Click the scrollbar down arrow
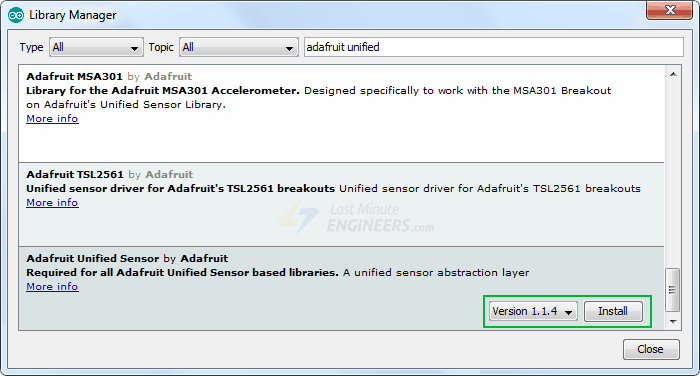Image resolution: width=700 pixels, height=376 pixels. coord(673,322)
